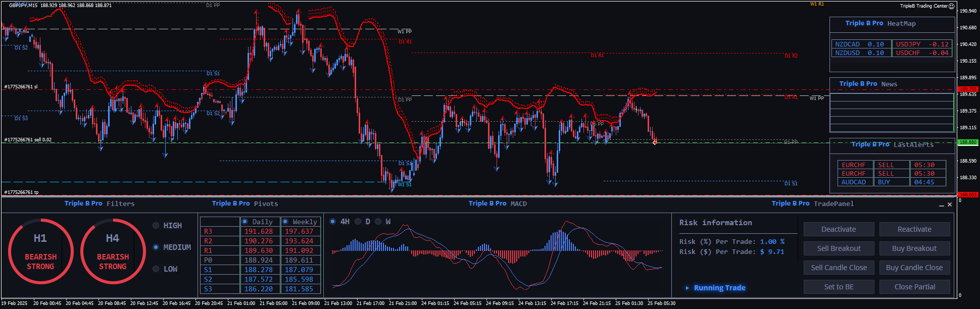Click the Deactivate button
This screenshot has height=309, width=980.
pyautogui.click(x=839, y=229)
